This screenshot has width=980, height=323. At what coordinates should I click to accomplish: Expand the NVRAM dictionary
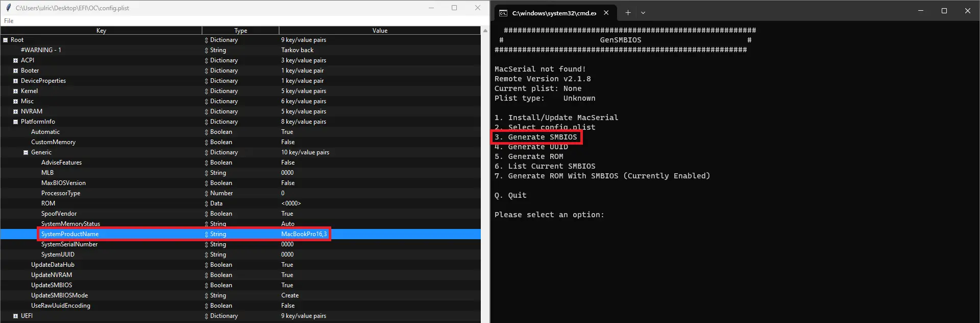tap(15, 111)
